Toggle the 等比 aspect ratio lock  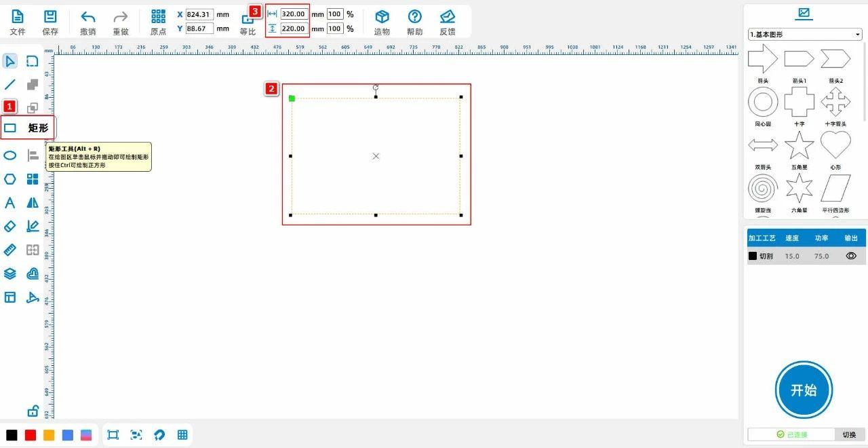coord(248,20)
